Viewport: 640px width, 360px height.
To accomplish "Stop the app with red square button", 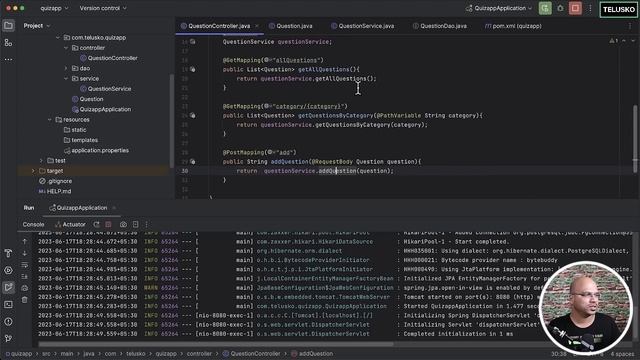I will (x=575, y=8).
